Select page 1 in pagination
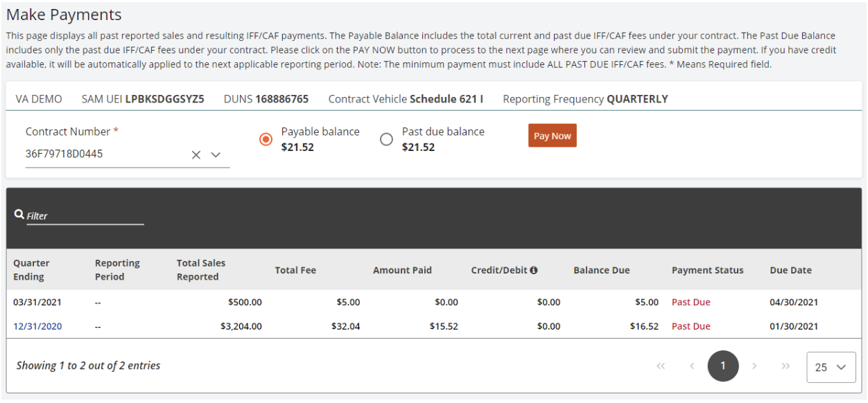The width and height of the screenshot is (868, 403). coord(723,366)
